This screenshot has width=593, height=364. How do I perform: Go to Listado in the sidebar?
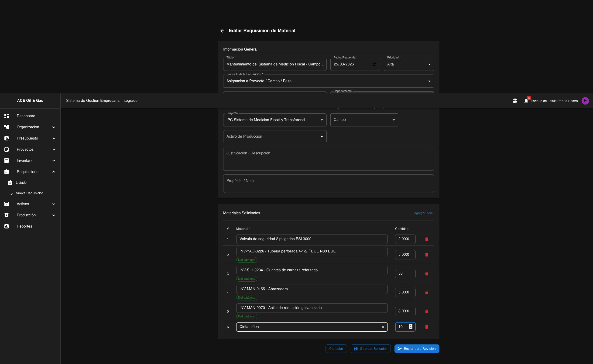21,183
